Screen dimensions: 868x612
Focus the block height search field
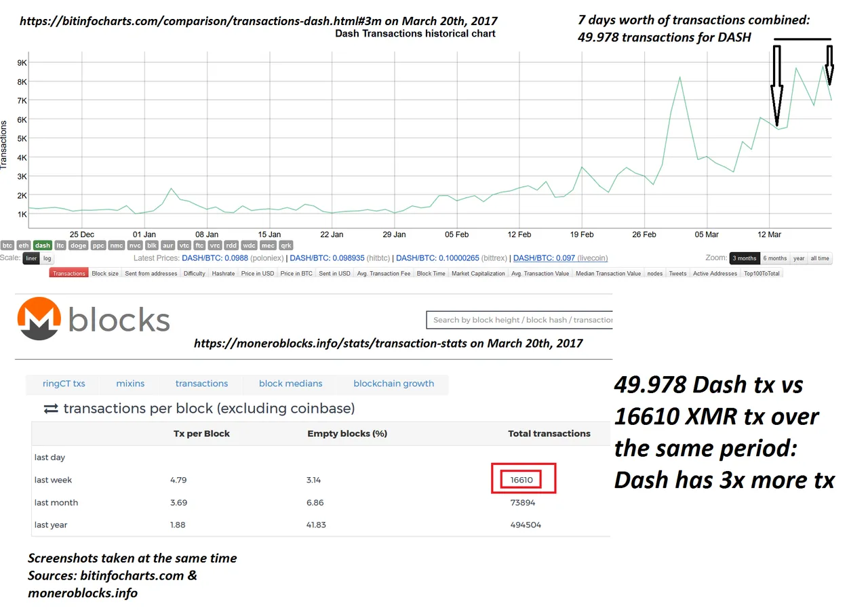pos(519,320)
